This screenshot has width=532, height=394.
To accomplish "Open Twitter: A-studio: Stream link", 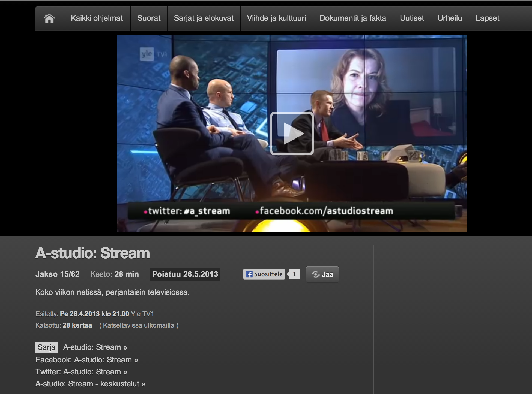I will pos(81,372).
